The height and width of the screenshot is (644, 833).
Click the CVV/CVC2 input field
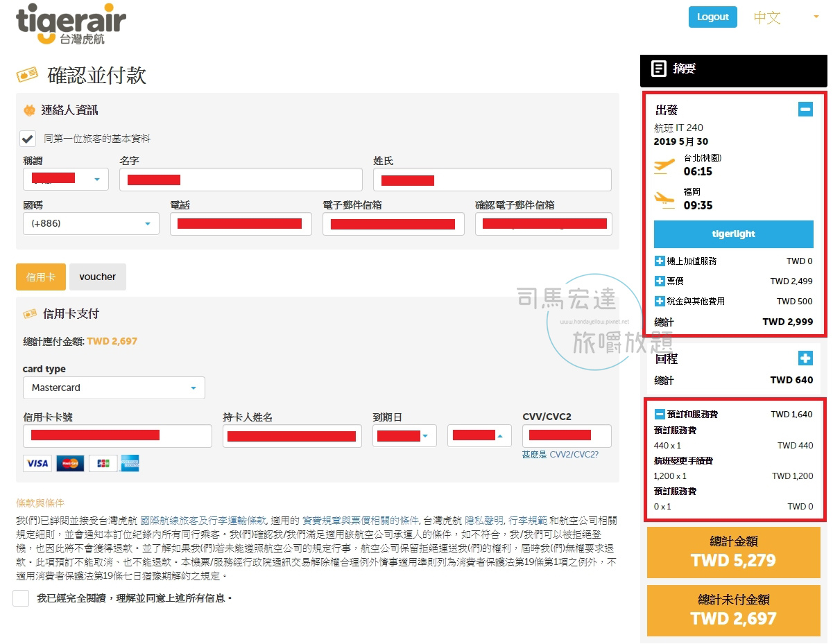coord(567,436)
